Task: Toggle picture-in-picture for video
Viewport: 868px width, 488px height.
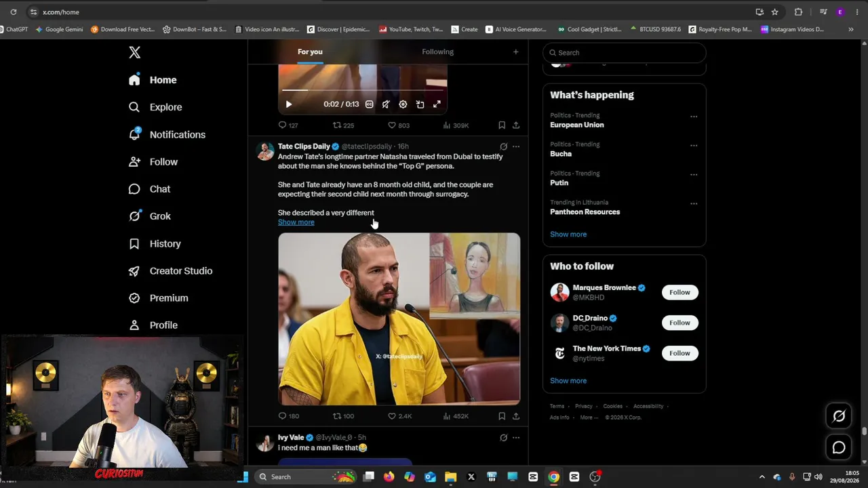Action: (420, 104)
